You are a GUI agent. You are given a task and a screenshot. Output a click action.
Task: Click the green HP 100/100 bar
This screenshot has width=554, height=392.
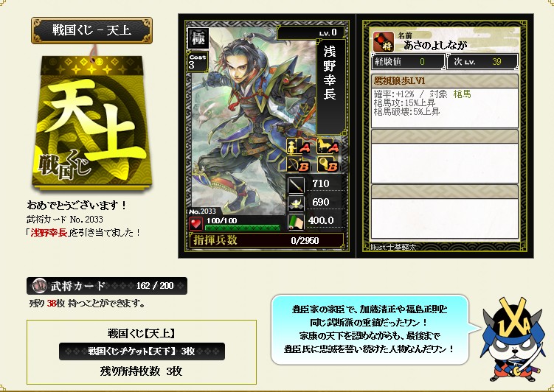[x=243, y=228]
